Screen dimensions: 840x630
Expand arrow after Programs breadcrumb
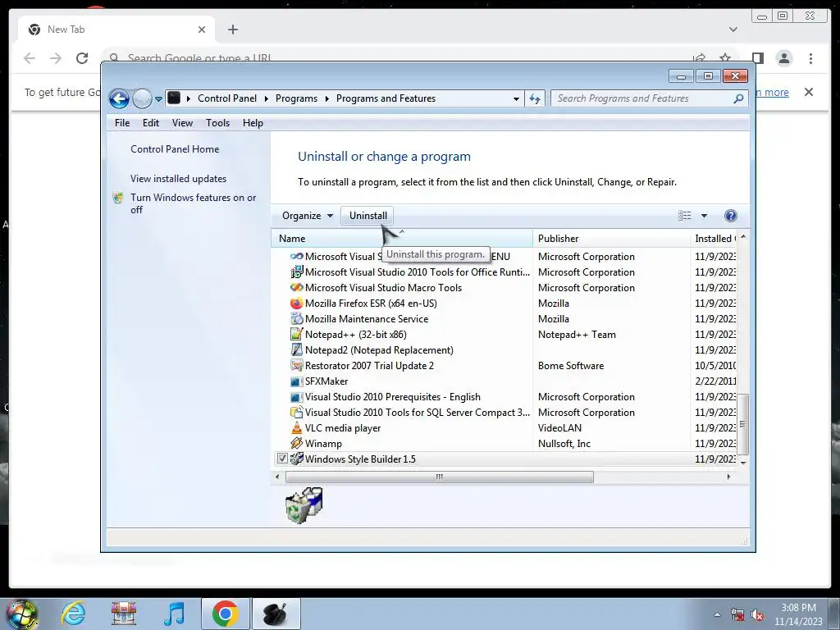click(x=326, y=98)
